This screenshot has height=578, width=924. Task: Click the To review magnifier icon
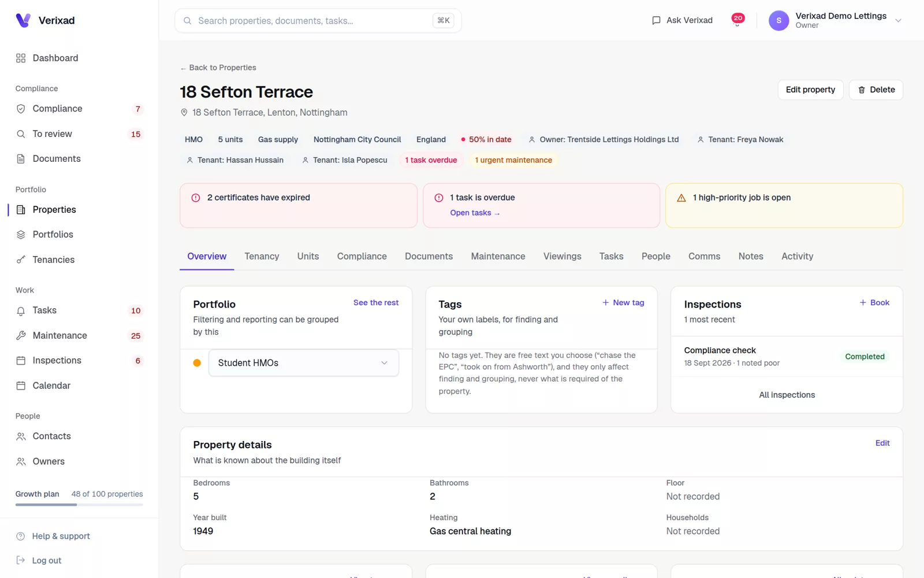coord(21,134)
